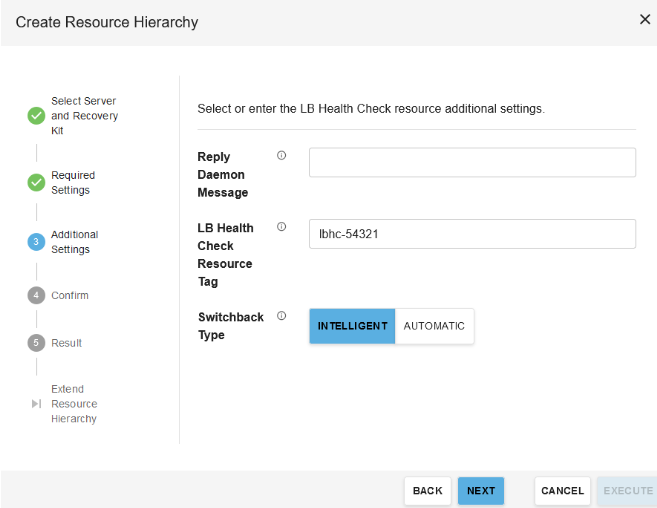
Task: Go to Select Server and Recovery Kit step
Action: 84,116
